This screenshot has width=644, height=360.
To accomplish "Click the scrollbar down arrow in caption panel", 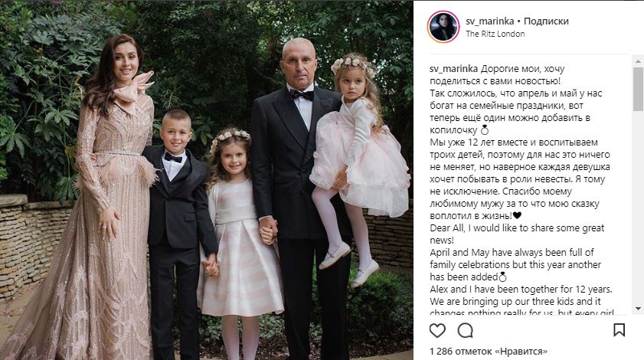I will 638,309.
